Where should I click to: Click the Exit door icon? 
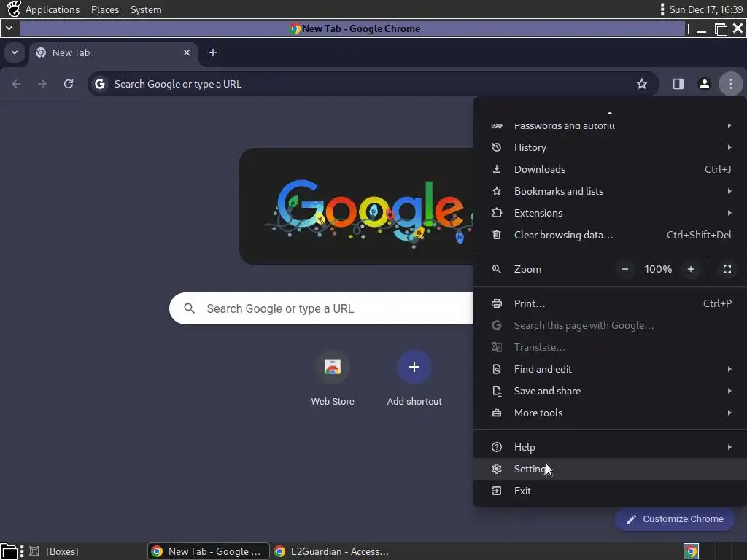click(496, 491)
